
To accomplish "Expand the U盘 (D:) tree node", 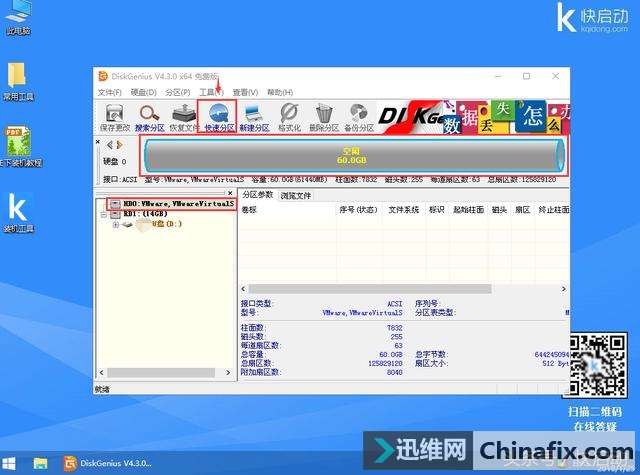I will 116,224.
